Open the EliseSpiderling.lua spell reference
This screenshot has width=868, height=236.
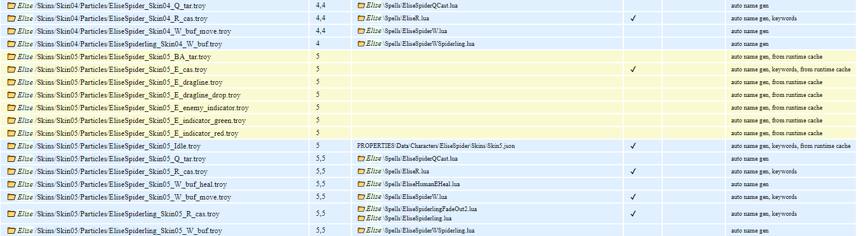pyautogui.click(x=419, y=219)
